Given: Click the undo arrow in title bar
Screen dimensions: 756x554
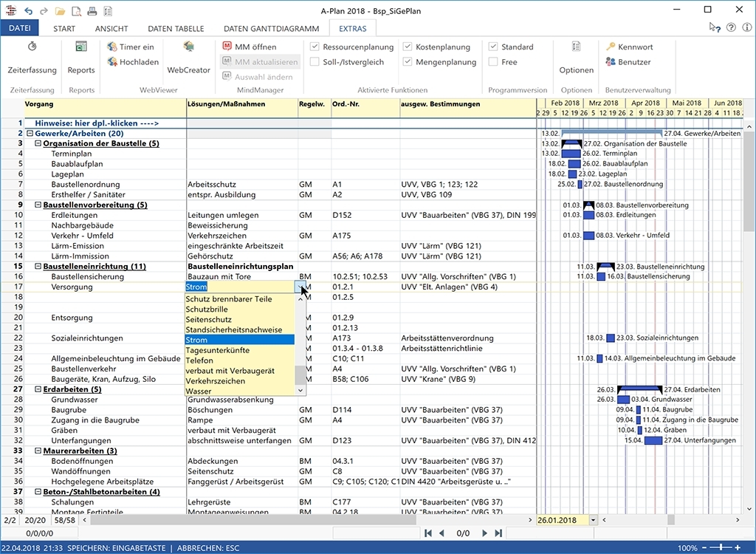Looking at the screenshot, I should click(x=29, y=10).
